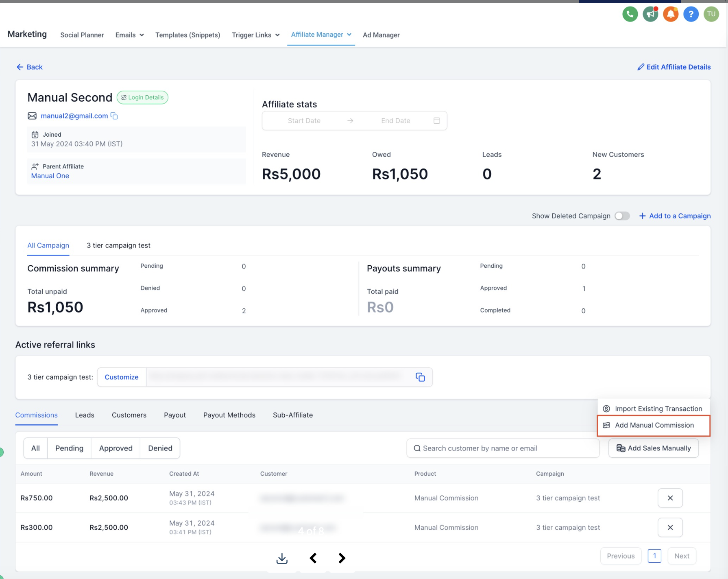Open the Login Details badge

pos(142,97)
